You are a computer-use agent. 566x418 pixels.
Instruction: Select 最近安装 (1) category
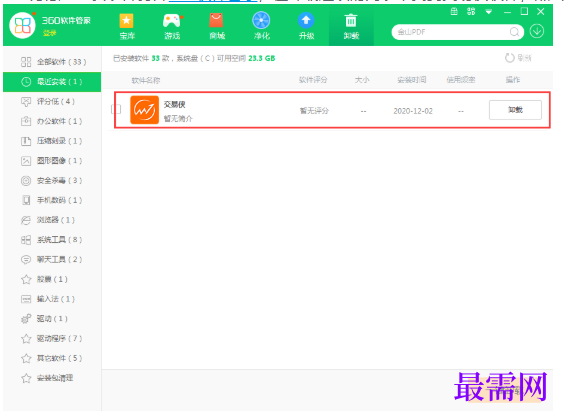pos(52,82)
